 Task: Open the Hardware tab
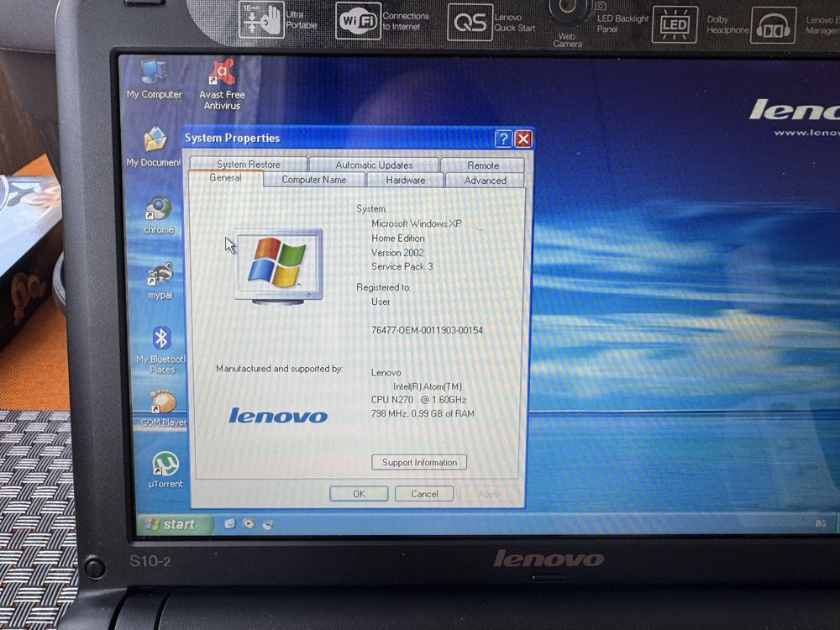click(406, 180)
